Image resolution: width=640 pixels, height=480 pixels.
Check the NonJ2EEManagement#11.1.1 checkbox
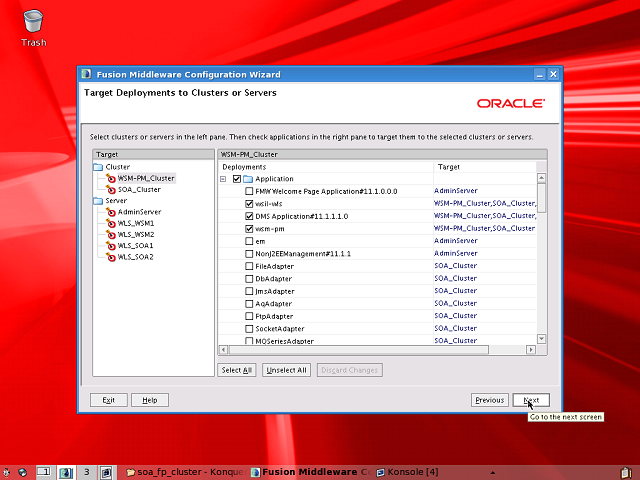click(x=249, y=254)
